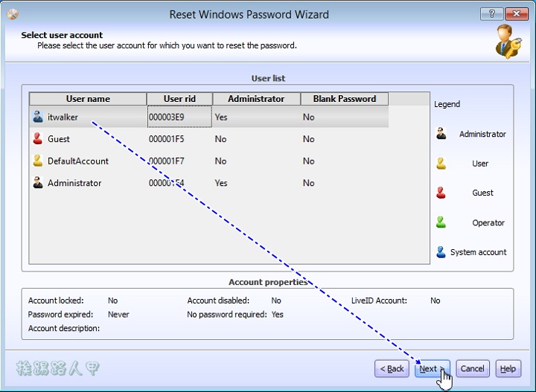Click the red Guest user icon in list
Screen dimensions: 536x392
(38, 138)
